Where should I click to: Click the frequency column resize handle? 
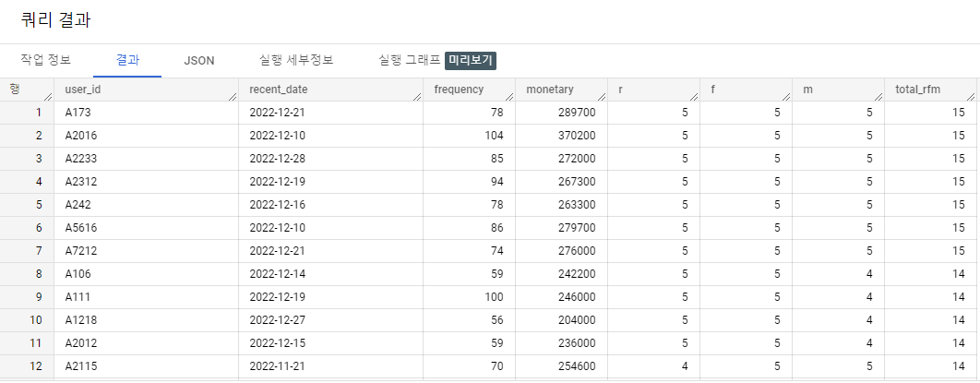(509, 96)
